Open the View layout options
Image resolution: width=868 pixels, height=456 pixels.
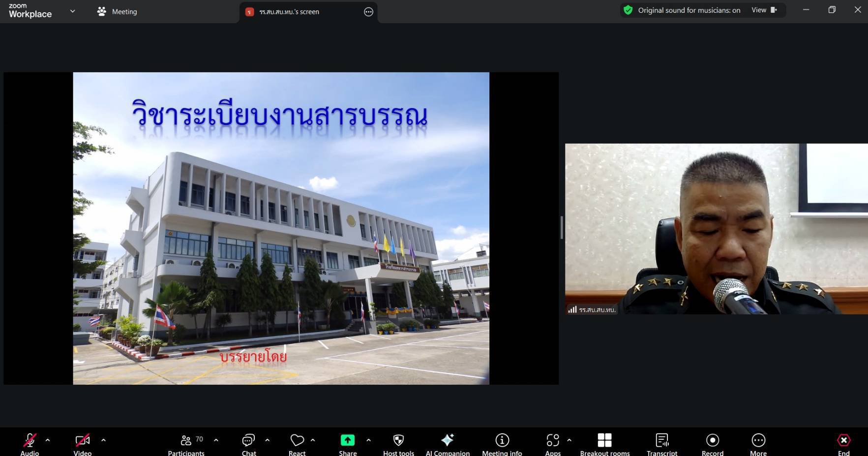tap(764, 10)
